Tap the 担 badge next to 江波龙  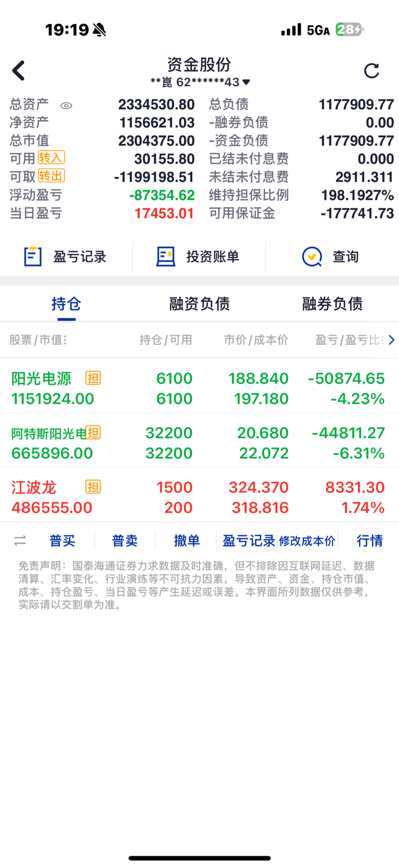(93, 487)
